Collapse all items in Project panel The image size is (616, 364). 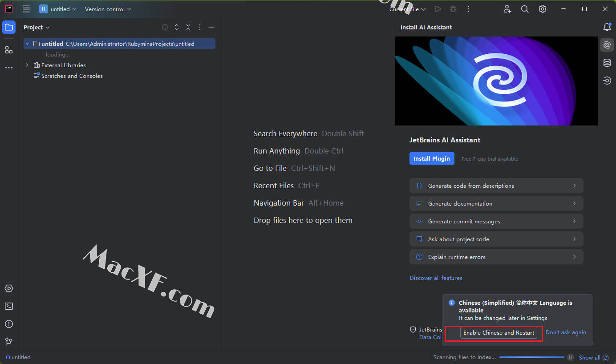[188, 27]
